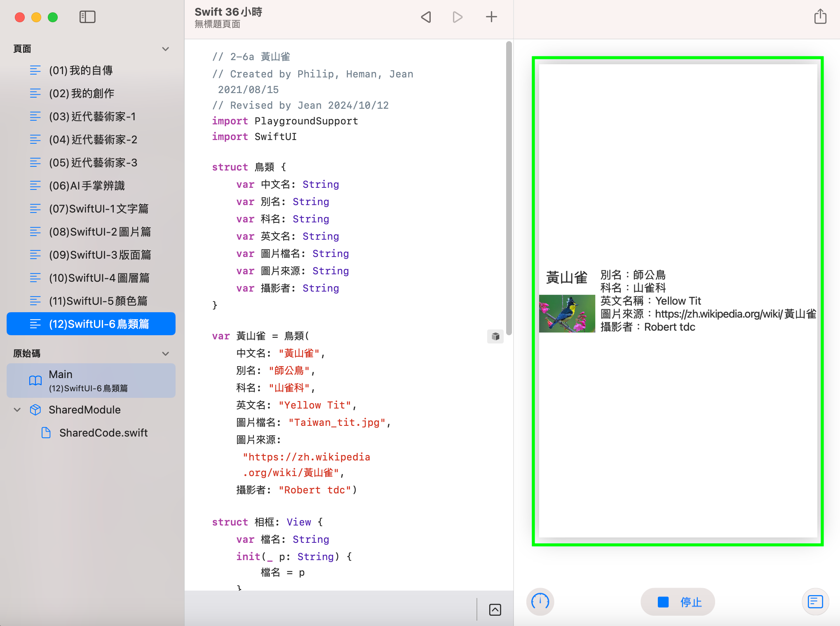
Task: Stop running the playground with 停止
Action: click(678, 602)
